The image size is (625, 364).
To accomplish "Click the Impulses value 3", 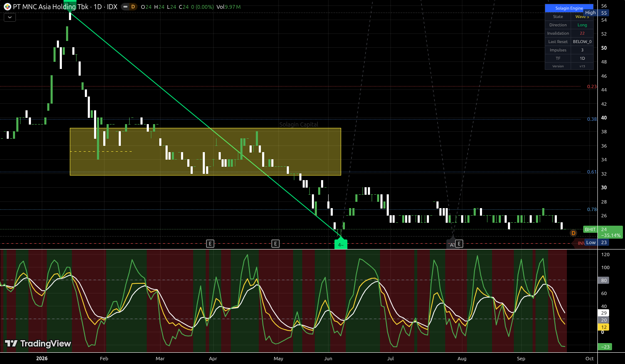I will click(x=582, y=50).
